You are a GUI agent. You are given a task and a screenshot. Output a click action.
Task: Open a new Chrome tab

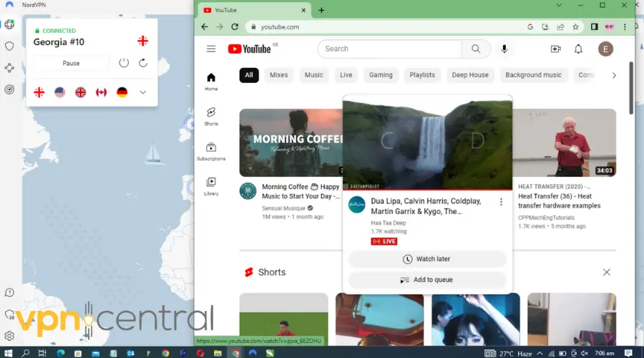click(x=321, y=10)
